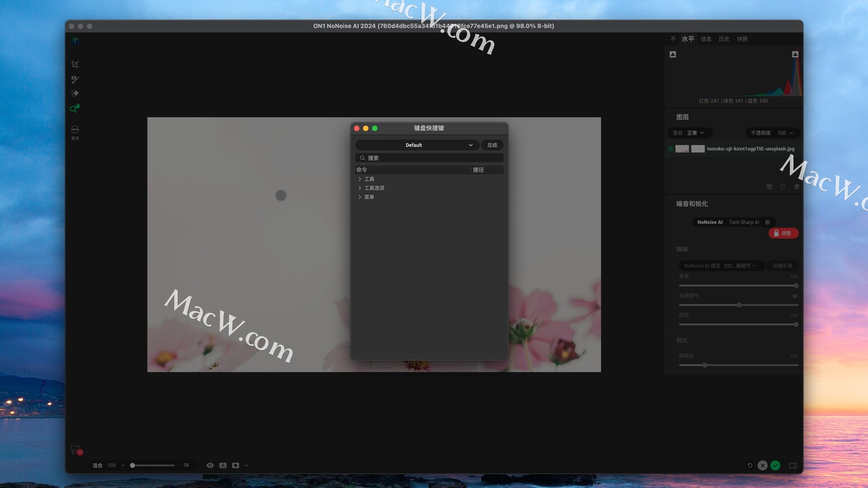
Task: Switch to the 快照 tab
Action: tap(742, 39)
